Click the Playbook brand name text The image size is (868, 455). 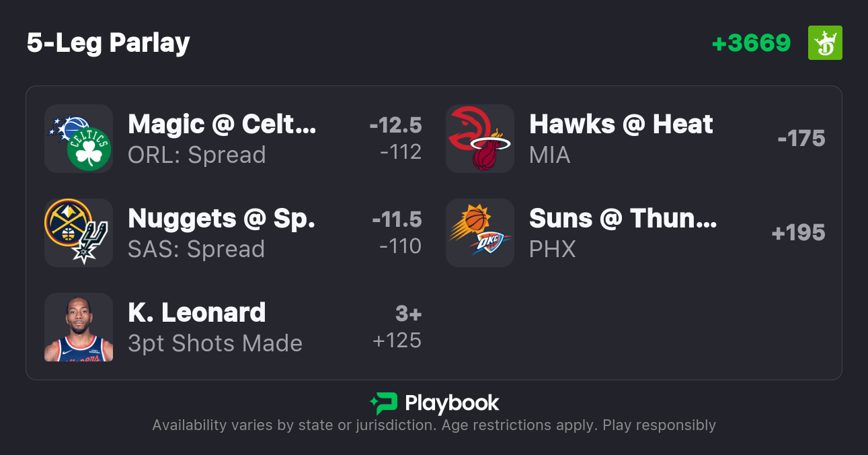tap(452, 403)
